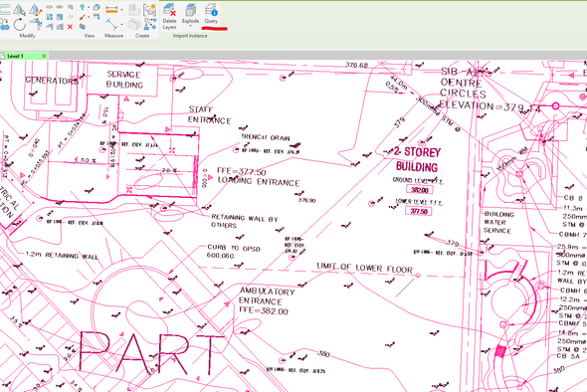Image resolution: width=587 pixels, height=392 pixels.
Task: Click the 'SERVICE BUILDING' label in drawing
Action: (124, 80)
